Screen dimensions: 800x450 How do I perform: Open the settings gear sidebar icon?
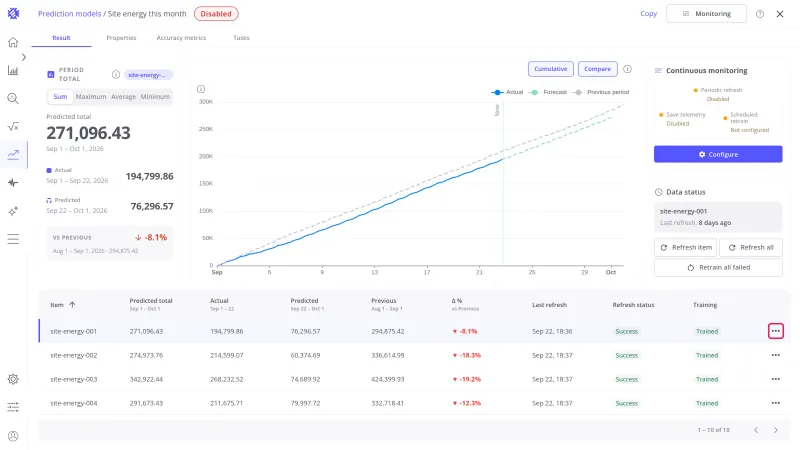click(13, 379)
